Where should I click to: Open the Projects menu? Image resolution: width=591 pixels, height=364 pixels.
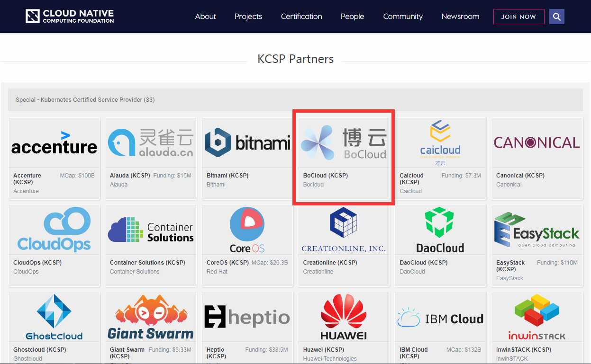pos(248,17)
